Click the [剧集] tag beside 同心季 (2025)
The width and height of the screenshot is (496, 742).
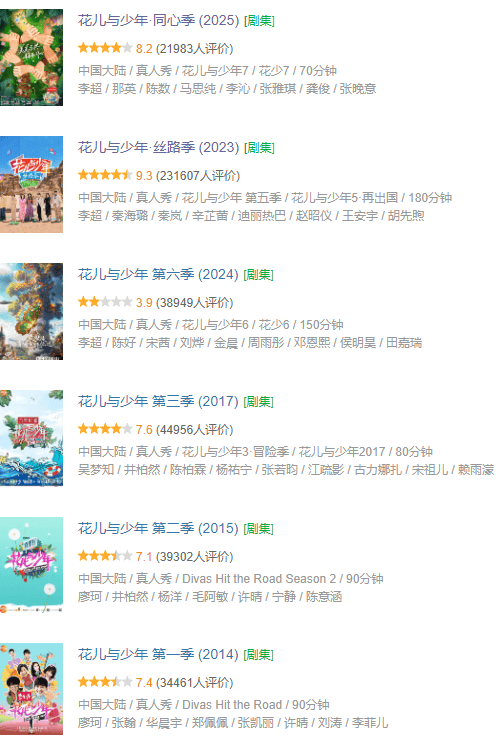pos(259,21)
